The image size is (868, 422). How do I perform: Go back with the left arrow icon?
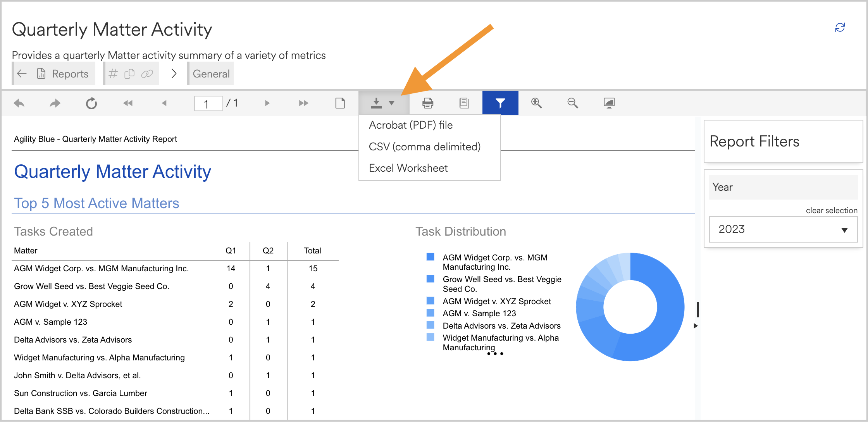(22, 73)
